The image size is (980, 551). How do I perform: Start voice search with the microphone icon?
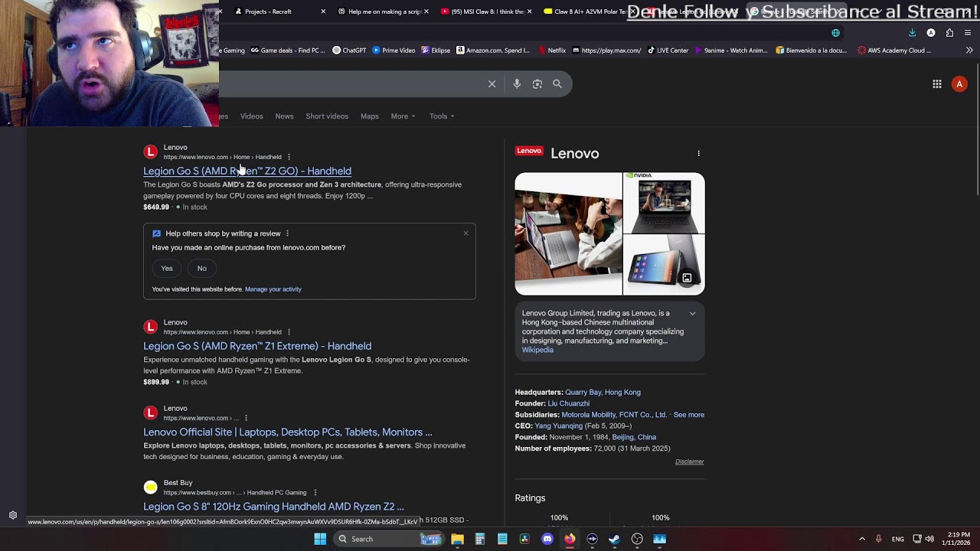coord(517,84)
